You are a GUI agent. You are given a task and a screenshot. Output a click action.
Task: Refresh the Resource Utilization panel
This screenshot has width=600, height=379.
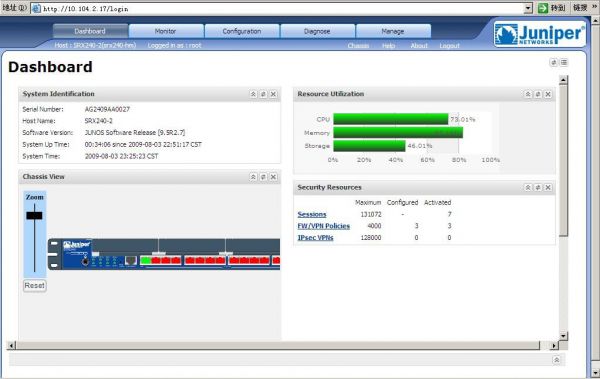point(538,94)
